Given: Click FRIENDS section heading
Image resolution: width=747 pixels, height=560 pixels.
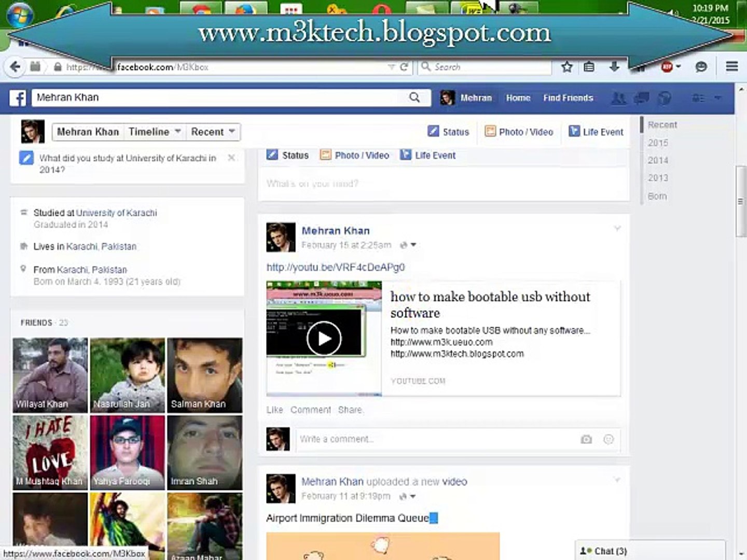Looking at the screenshot, I should pyautogui.click(x=36, y=323).
